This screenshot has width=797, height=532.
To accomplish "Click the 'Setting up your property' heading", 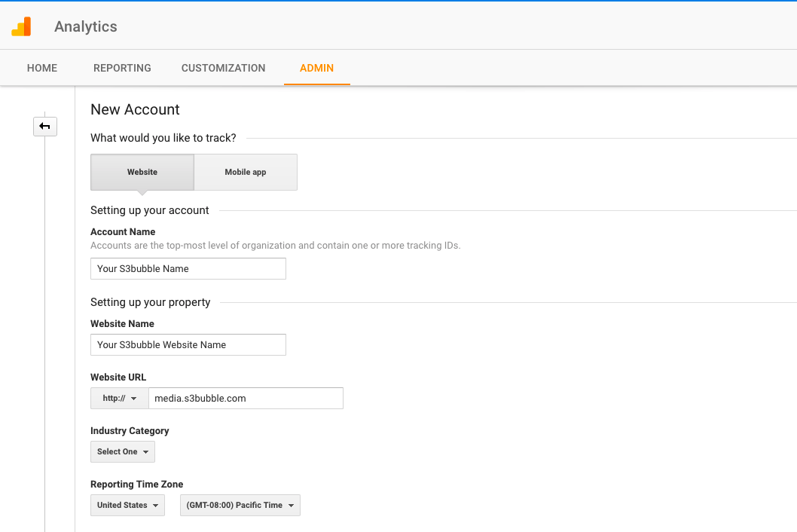I will (151, 302).
